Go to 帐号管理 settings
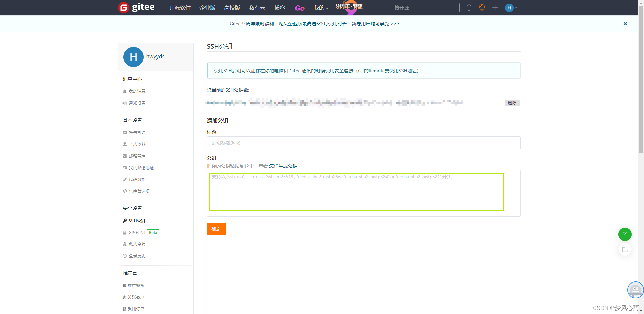The image size is (644, 314). tap(134, 132)
